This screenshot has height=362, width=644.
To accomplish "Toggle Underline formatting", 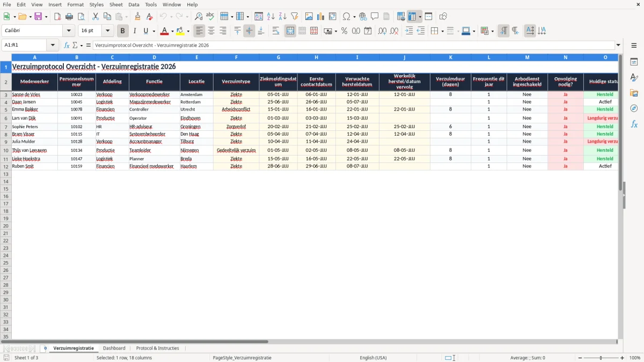I will tap(145, 31).
